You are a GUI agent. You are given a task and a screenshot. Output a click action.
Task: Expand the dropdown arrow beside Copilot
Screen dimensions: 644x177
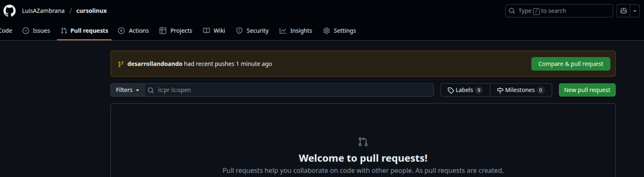point(635,11)
